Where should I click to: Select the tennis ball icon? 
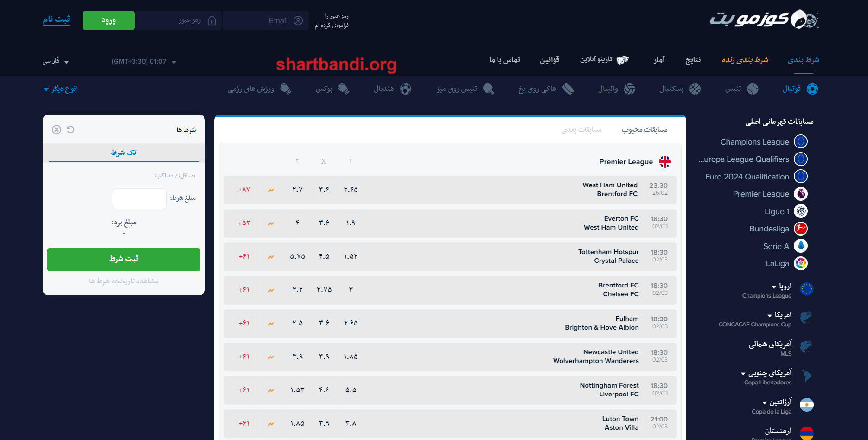[x=753, y=89]
